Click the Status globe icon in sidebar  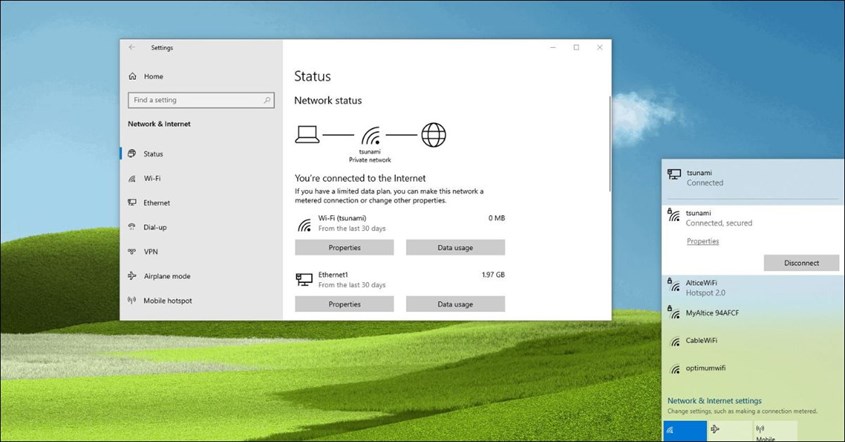(132, 154)
